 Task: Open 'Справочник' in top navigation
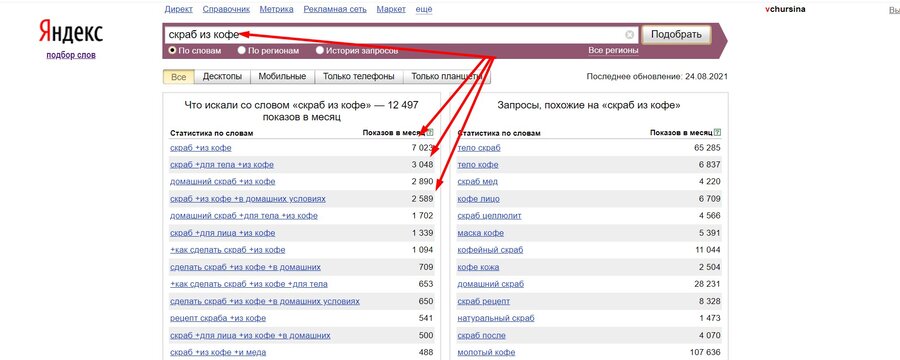click(x=226, y=9)
